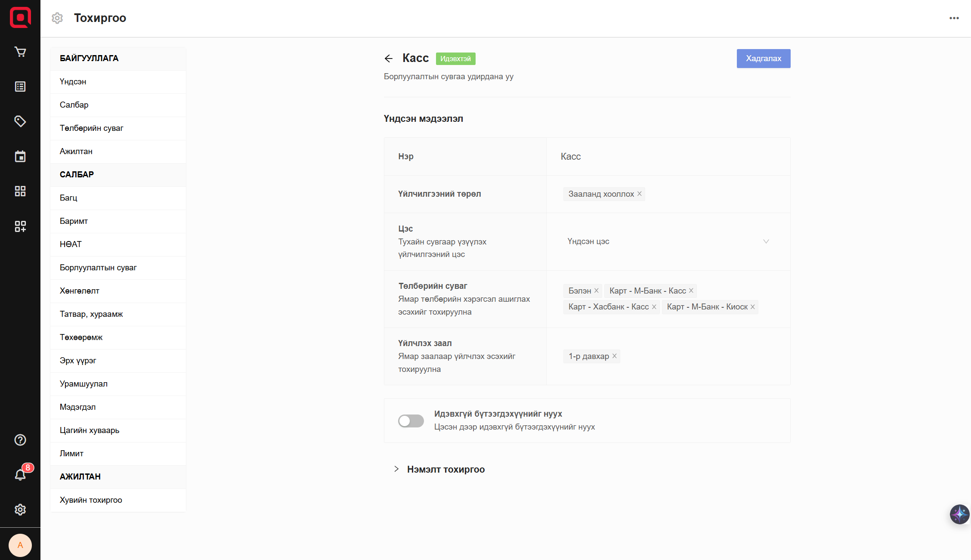Remove Карт - Хасбанк - Касс tag
Screen dimensions: 971x560
654,307
